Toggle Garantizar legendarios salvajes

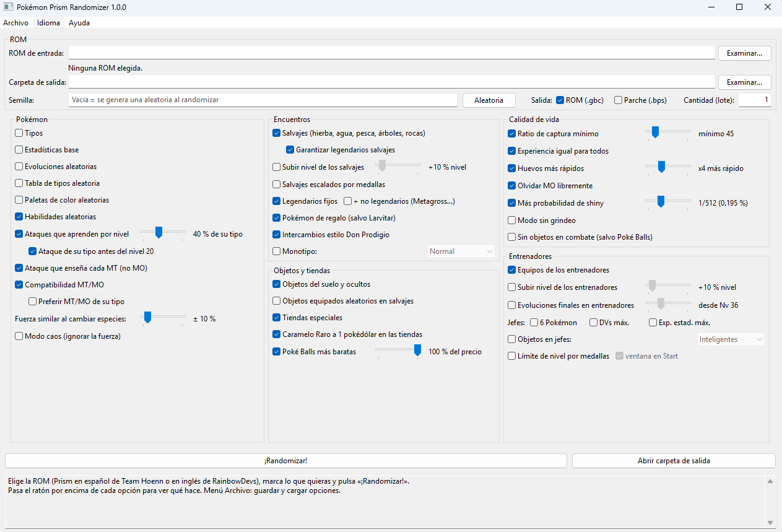point(290,150)
